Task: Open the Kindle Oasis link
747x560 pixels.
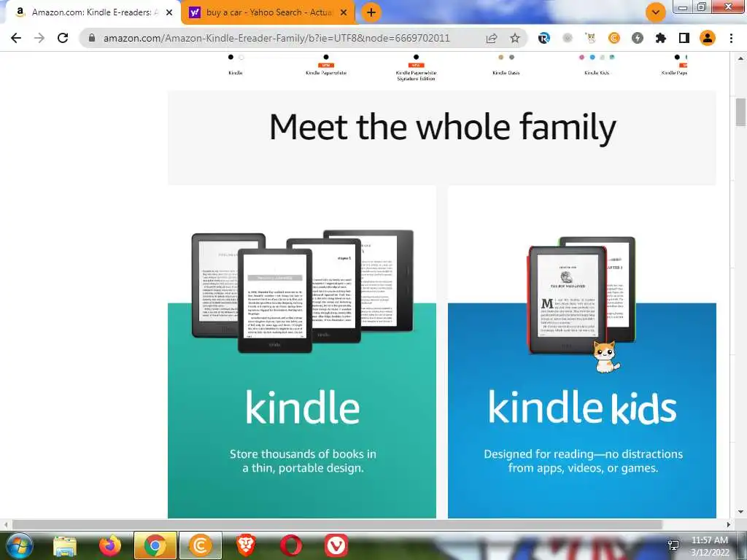Action: 506,73
